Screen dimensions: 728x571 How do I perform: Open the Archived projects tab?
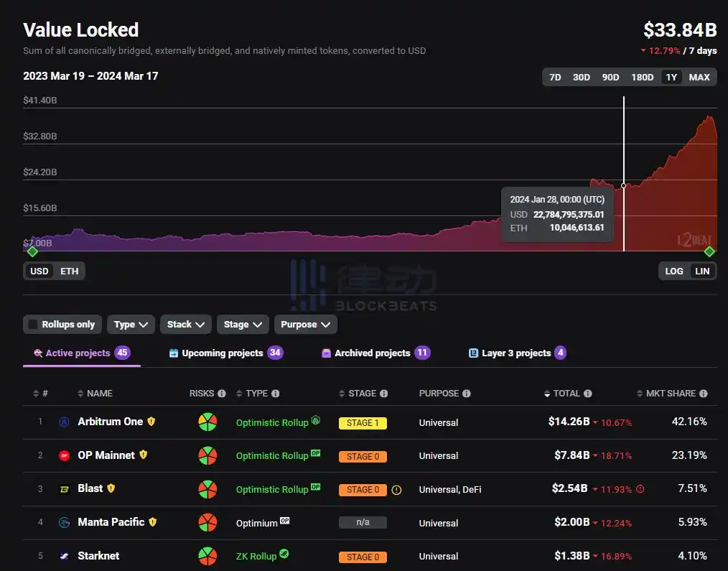372,353
